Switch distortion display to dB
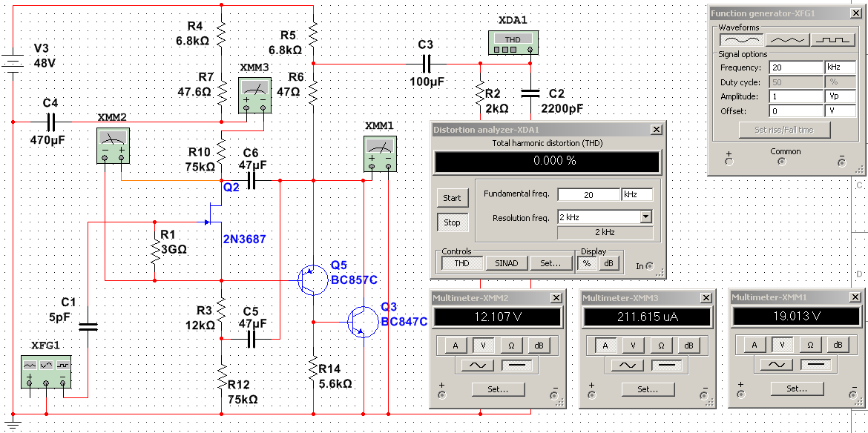The height and width of the screenshot is (433, 868). [x=608, y=263]
